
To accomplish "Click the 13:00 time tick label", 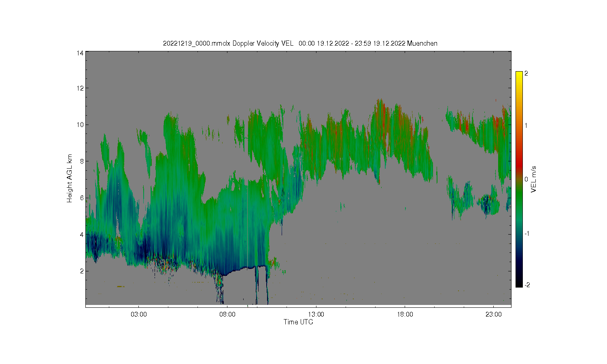I will (316, 314).
